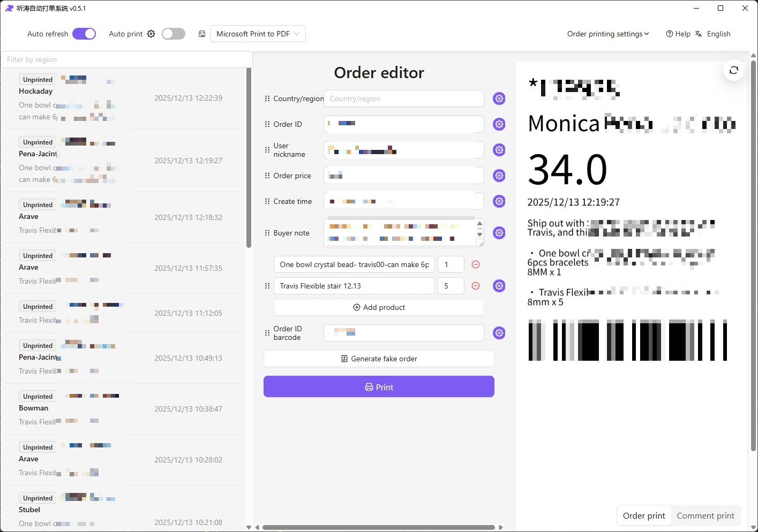758x532 pixels.
Task: Click the printer icon in the top toolbar
Action: pos(202,34)
